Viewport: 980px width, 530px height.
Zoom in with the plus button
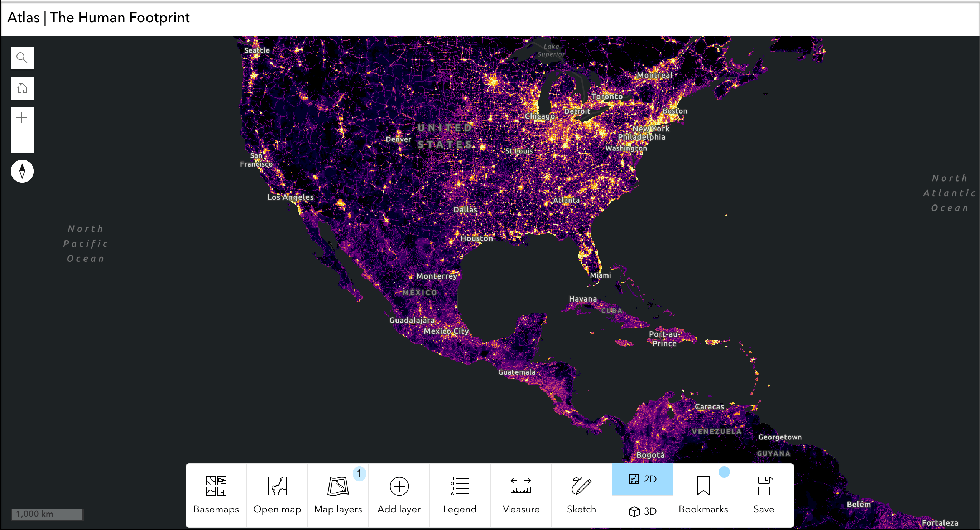22,118
